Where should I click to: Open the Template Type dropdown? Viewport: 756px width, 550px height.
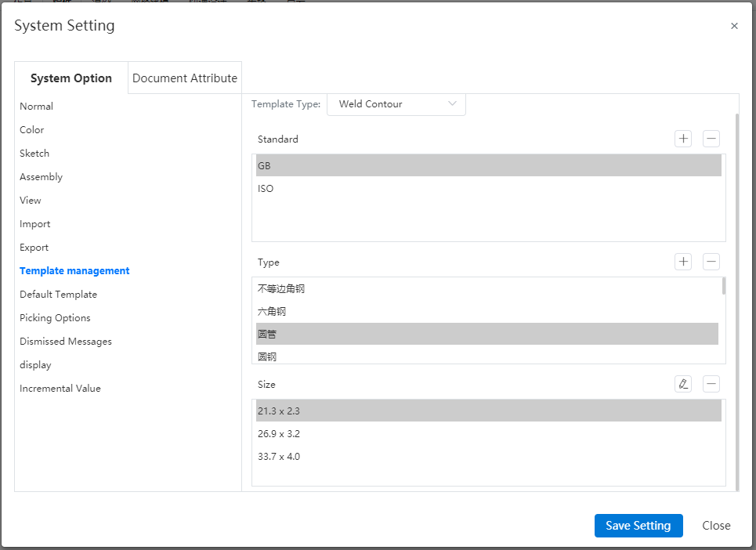pos(396,104)
